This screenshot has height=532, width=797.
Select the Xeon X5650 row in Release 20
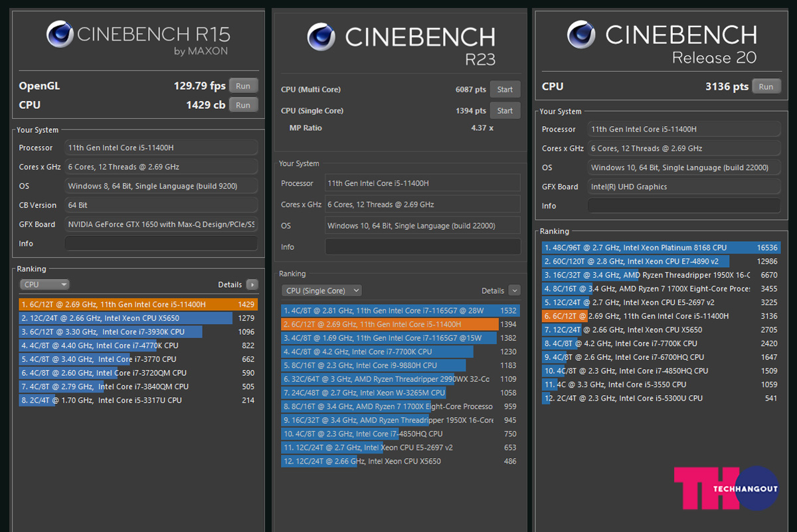click(x=662, y=329)
